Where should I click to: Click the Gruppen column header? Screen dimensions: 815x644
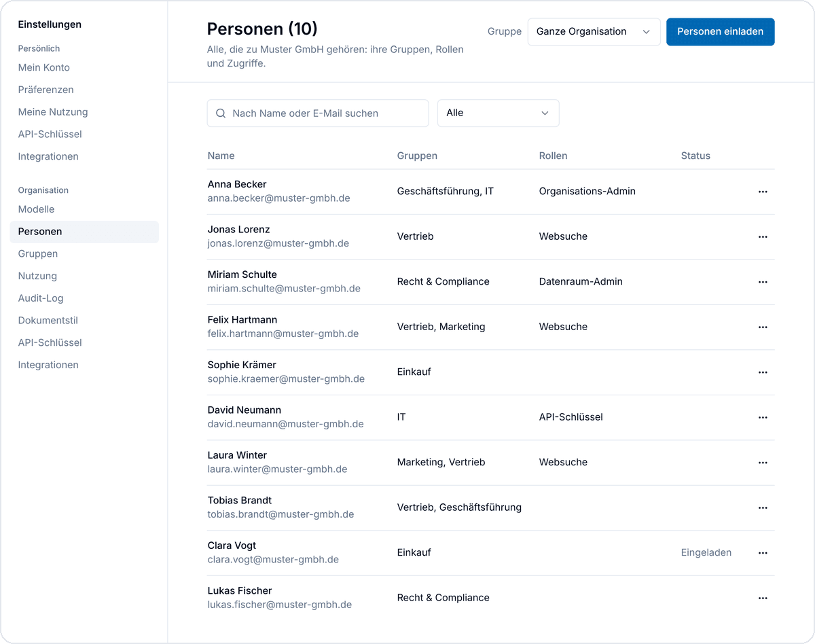click(x=417, y=156)
